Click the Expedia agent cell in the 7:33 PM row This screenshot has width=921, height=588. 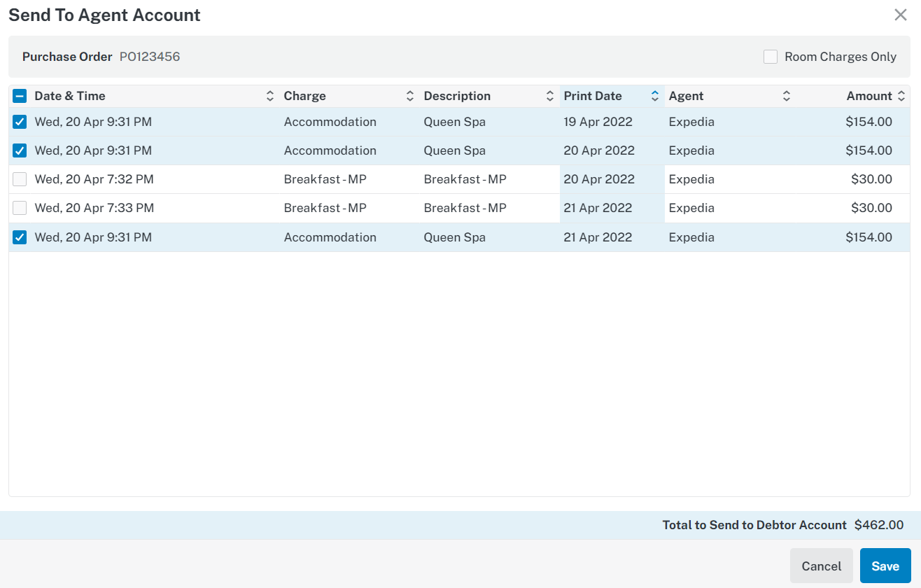[691, 208]
